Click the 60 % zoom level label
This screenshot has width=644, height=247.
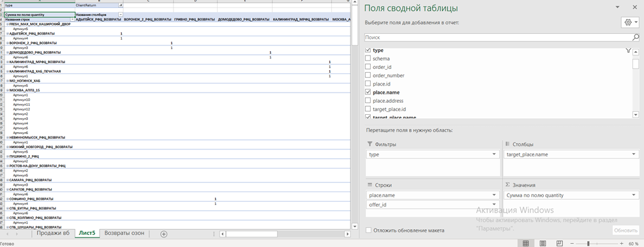tap(633, 243)
